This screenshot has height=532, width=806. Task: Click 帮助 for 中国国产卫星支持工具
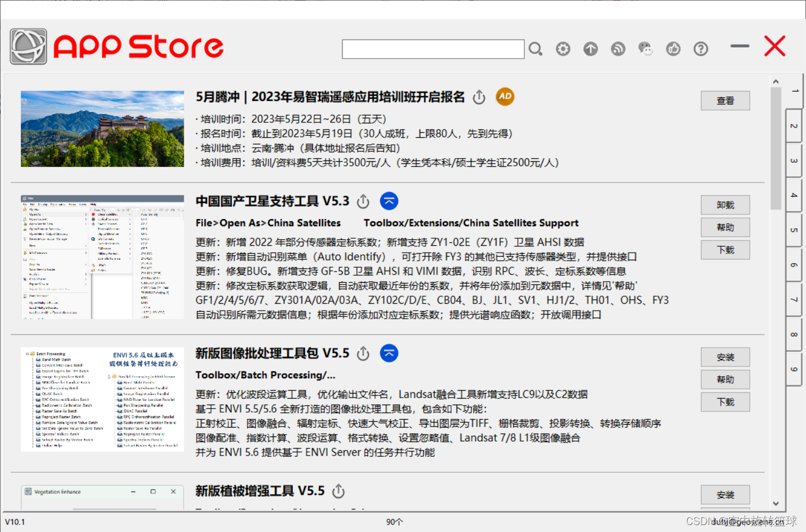pos(725,228)
